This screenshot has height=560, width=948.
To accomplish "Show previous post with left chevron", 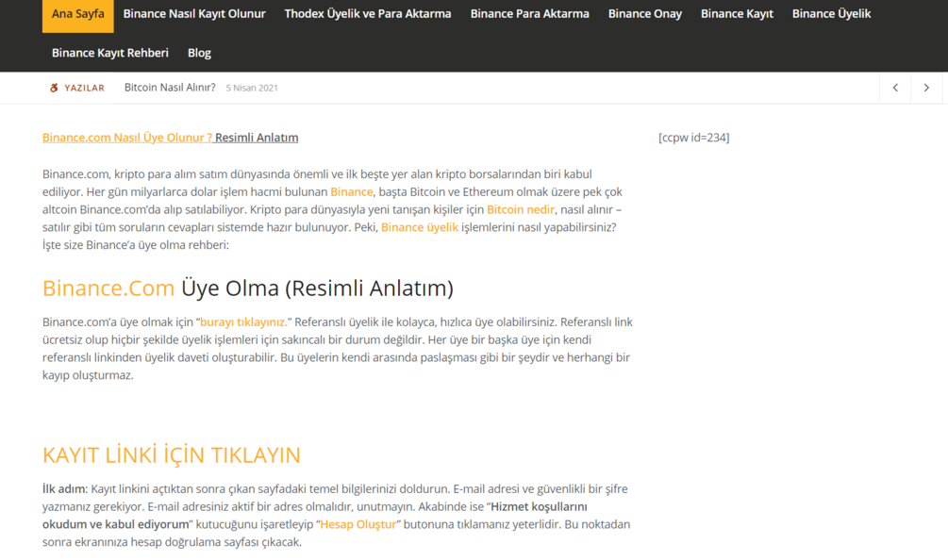I will 895,88.
